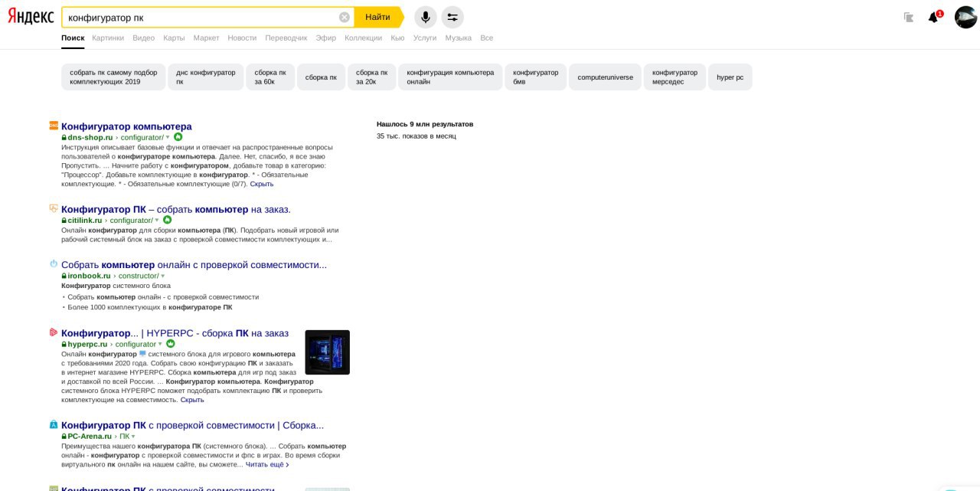Screen dimensions: 980x491
Task: Click the Найти search button
Action: pos(378,17)
